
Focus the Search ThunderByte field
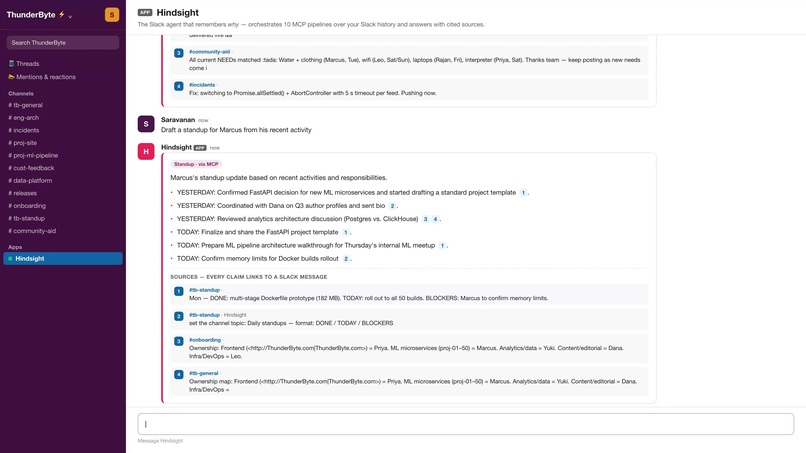coord(63,43)
